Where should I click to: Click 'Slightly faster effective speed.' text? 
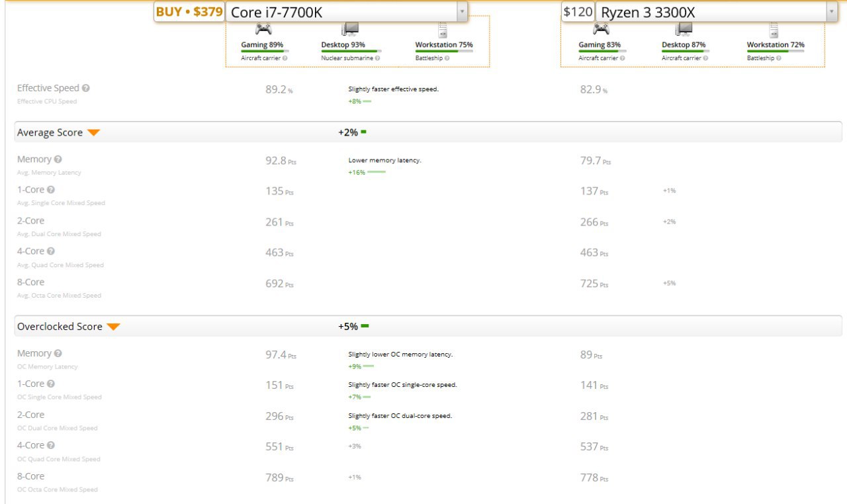pyautogui.click(x=393, y=89)
